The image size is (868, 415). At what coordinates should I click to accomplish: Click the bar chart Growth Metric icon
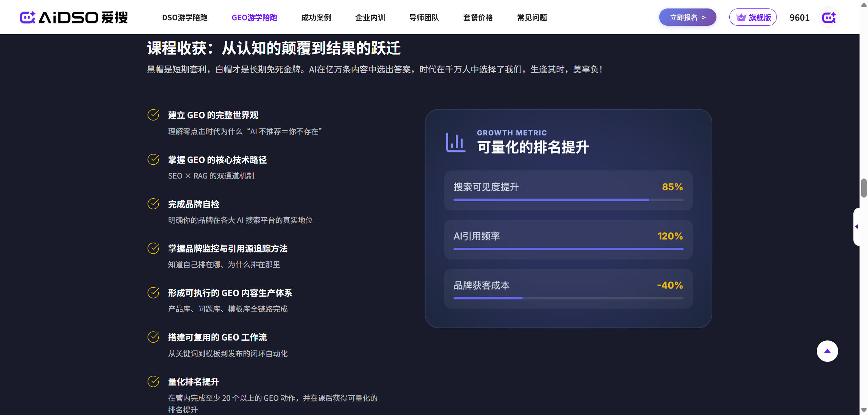(455, 142)
